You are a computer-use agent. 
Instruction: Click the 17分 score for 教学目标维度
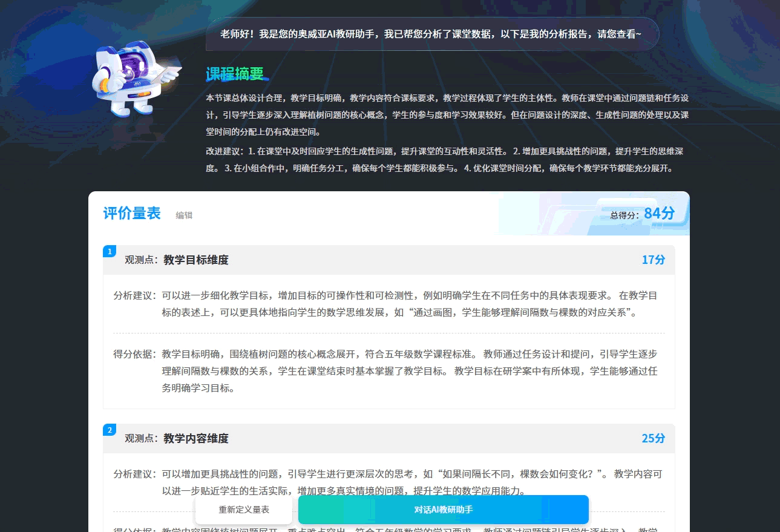point(653,259)
